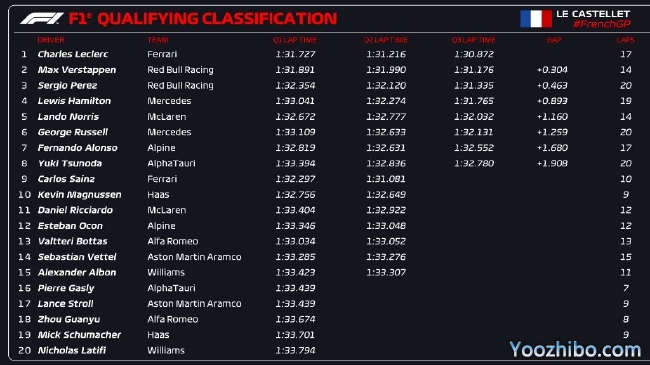Click the Q2 LAP TIME header

point(386,40)
